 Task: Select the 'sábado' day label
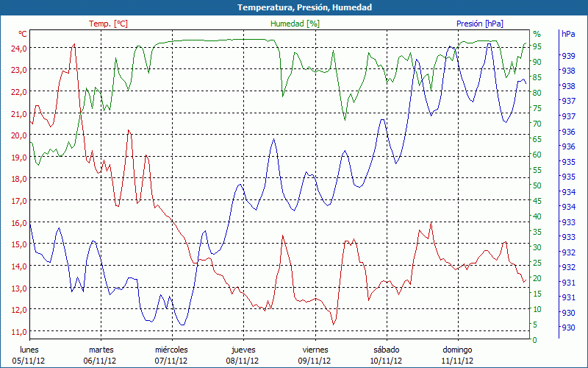click(386, 350)
